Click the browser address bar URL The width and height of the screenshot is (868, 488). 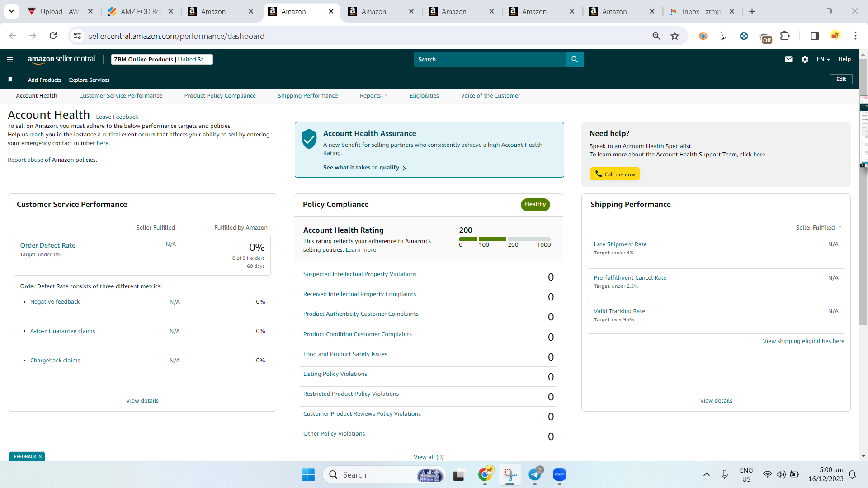pyautogui.click(x=176, y=36)
